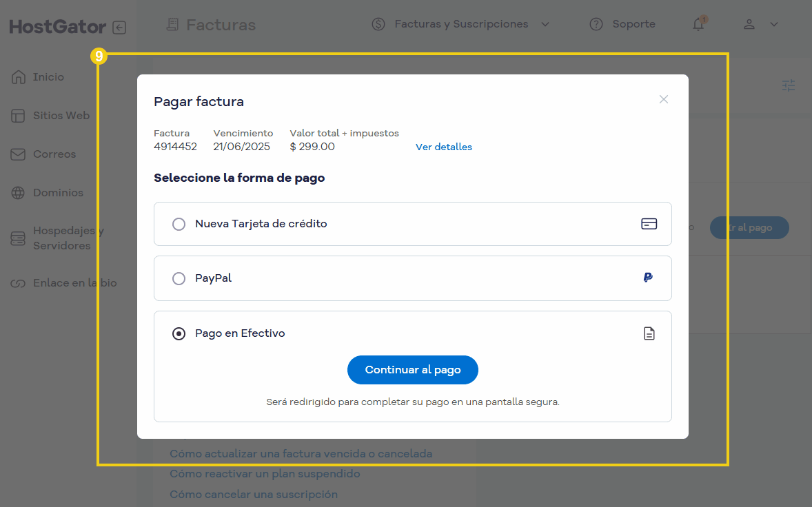
Task: Open Correos in sidebar
Action: click(54, 154)
